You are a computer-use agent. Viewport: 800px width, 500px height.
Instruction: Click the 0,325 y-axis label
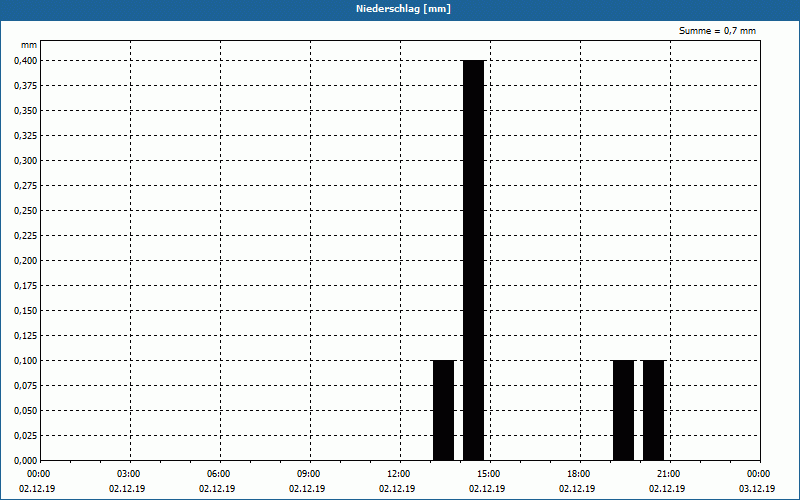pyautogui.click(x=26, y=136)
